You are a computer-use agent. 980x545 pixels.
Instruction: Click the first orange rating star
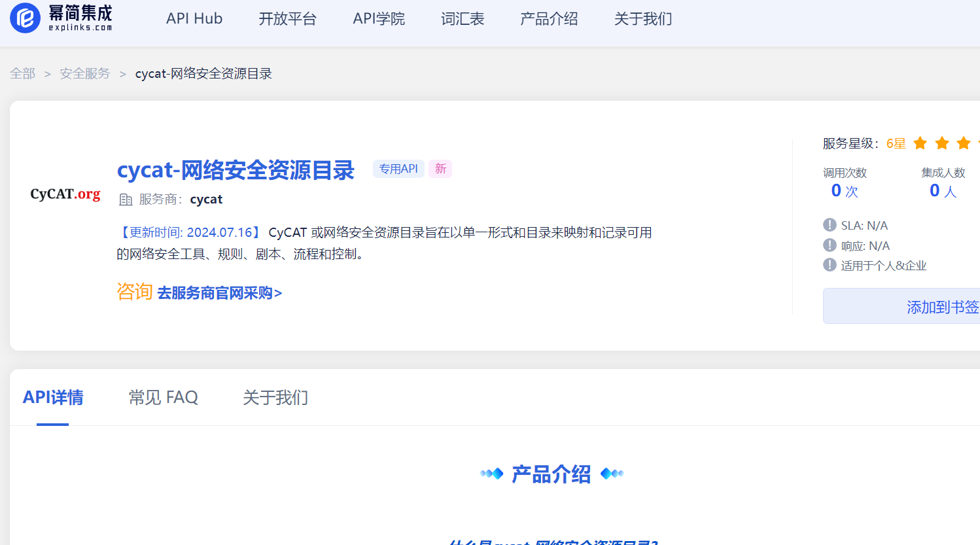click(920, 143)
